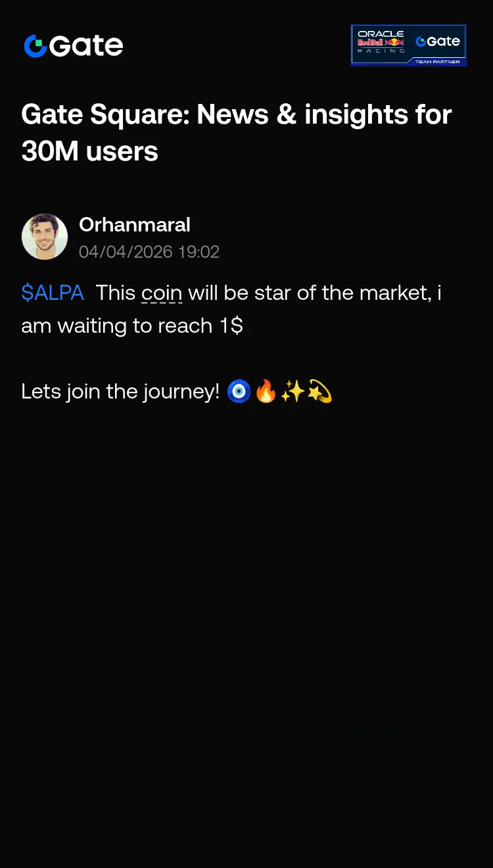Click the fire emoji

pyautogui.click(x=266, y=392)
